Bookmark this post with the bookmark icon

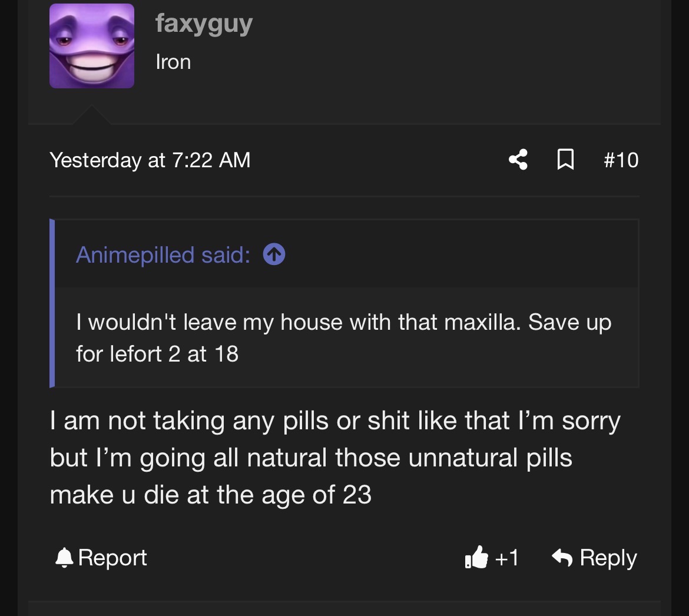point(565,160)
